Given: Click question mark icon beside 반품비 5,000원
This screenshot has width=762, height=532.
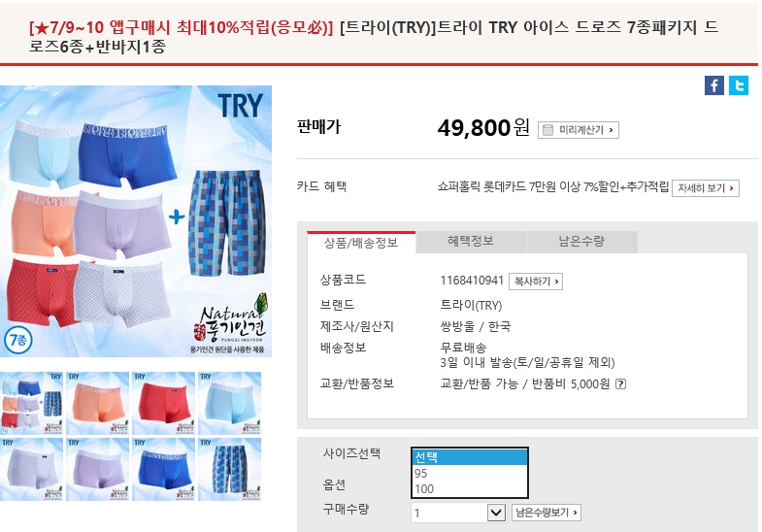Looking at the screenshot, I should [620, 383].
